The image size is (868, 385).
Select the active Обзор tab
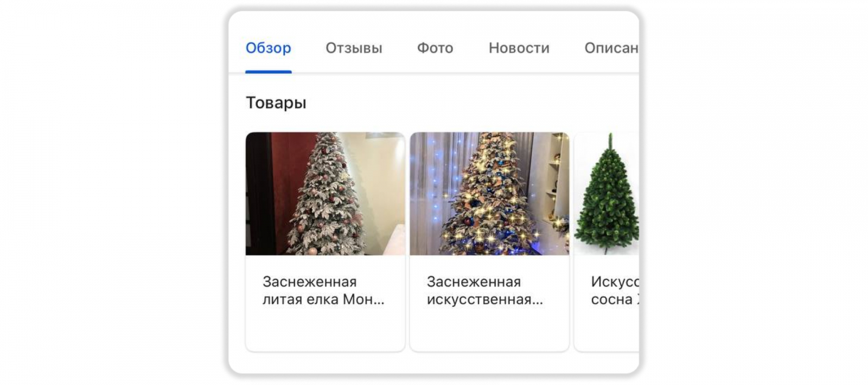269,48
